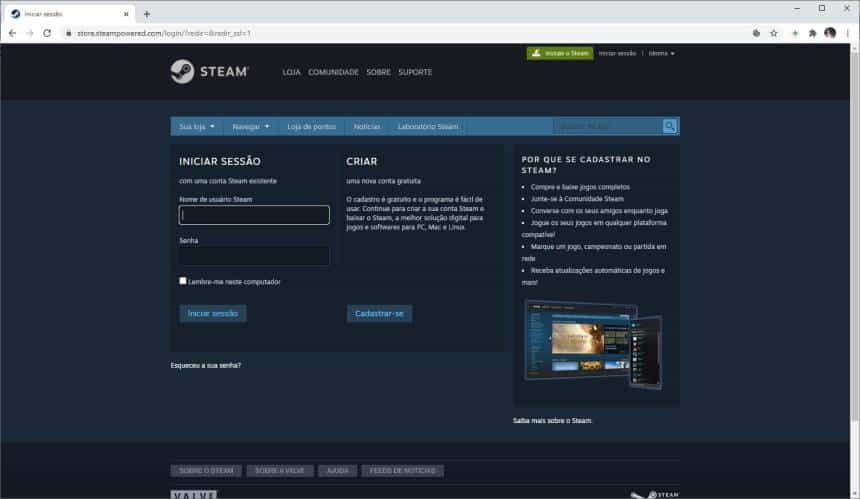Click the store search input field

pos(607,126)
